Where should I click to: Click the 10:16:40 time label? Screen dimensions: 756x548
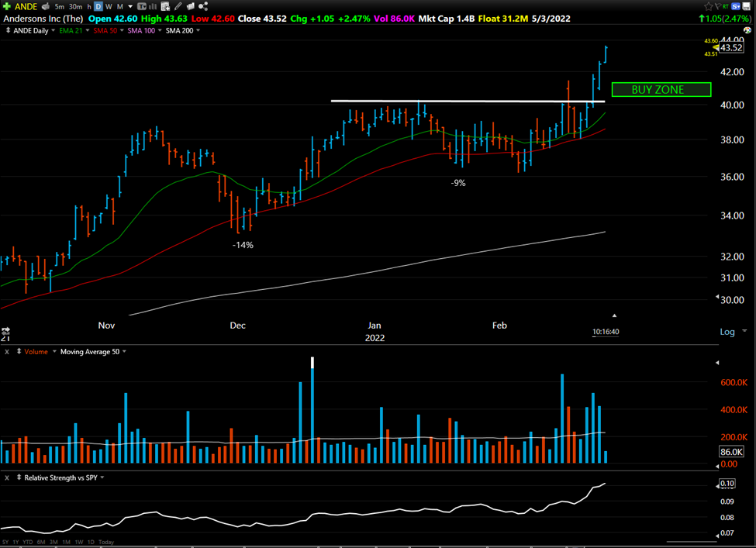click(x=606, y=332)
